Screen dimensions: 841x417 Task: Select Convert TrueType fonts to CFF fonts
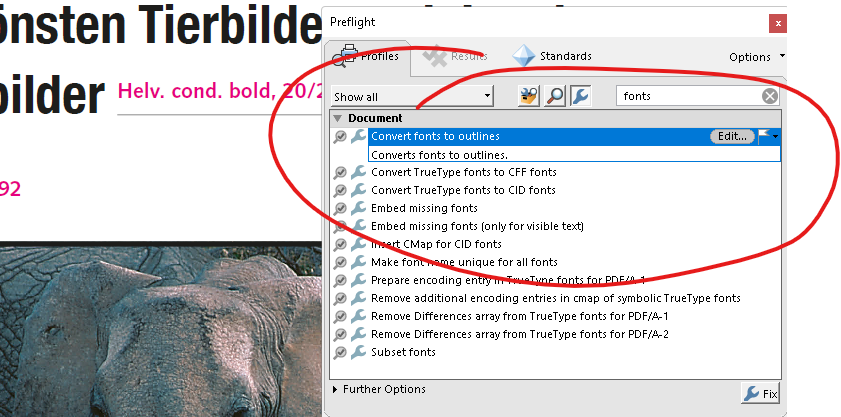tap(463, 172)
